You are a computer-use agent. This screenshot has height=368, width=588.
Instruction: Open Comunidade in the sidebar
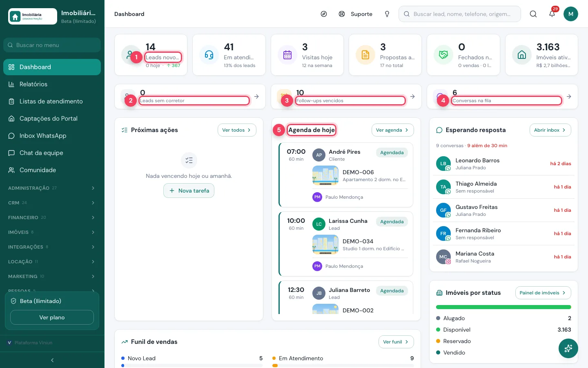point(52,170)
